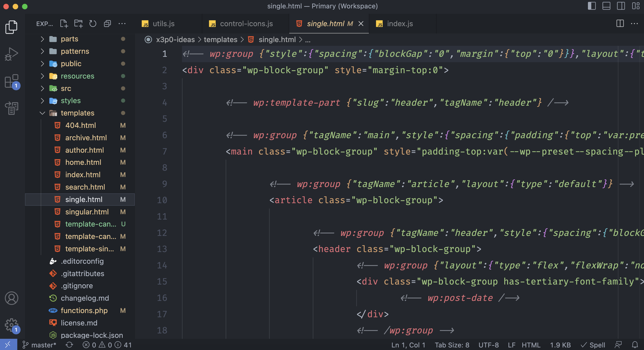Viewport: 644px width, 350px height.
Task: Refresh the Explorer file tree
Action: click(x=93, y=24)
